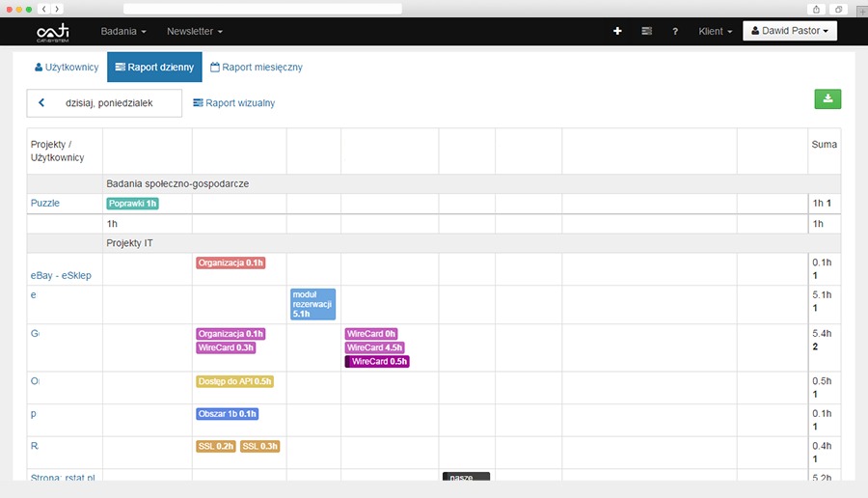Click the browser share icon
868x498 pixels.
pos(817,9)
